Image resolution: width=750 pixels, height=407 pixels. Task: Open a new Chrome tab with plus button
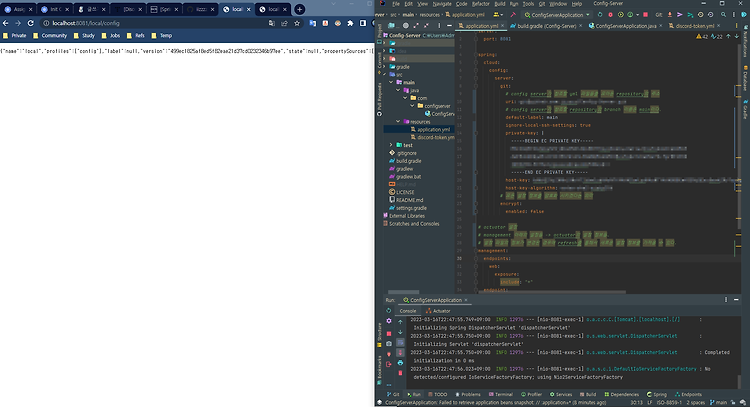coord(299,9)
